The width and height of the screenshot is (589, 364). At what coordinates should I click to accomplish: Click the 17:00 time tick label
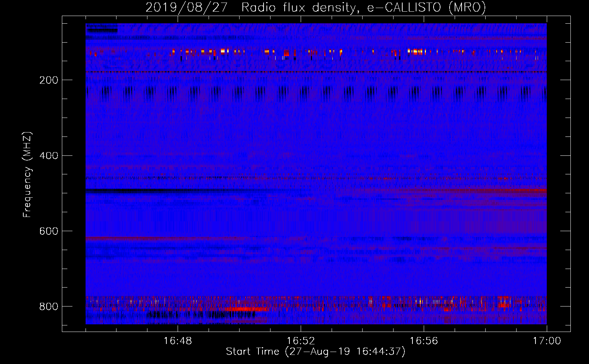click(x=547, y=341)
